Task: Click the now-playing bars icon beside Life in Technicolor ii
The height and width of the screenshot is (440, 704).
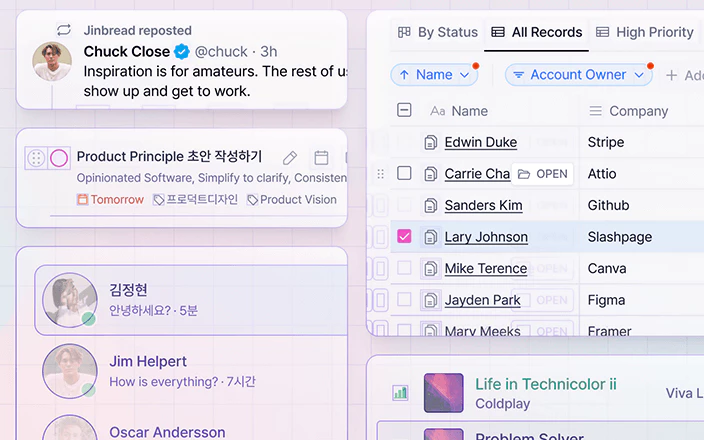Action: (400, 393)
